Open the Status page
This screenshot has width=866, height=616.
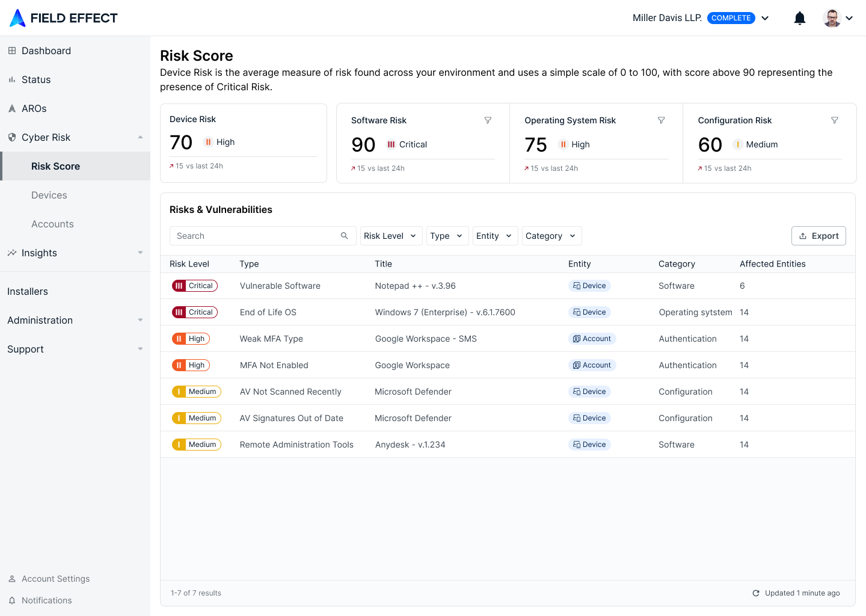(x=75, y=79)
